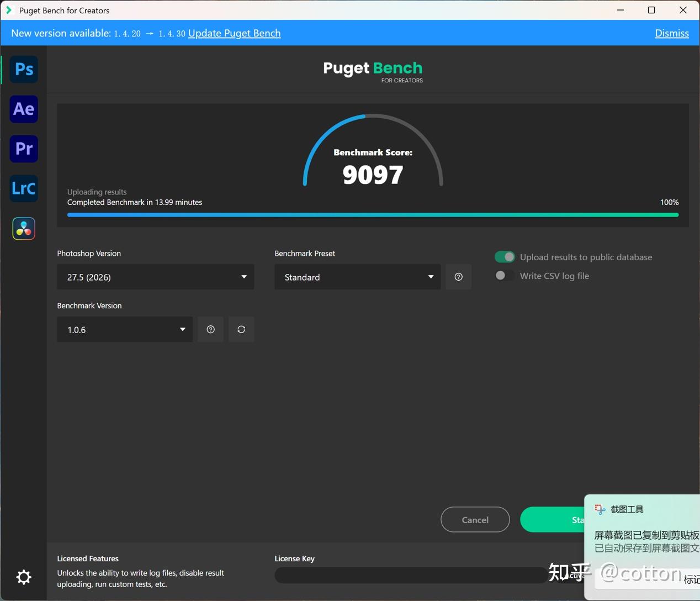This screenshot has height=601, width=700.
Task: Expand the Photoshop Version dropdown
Action: click(156, 277)
